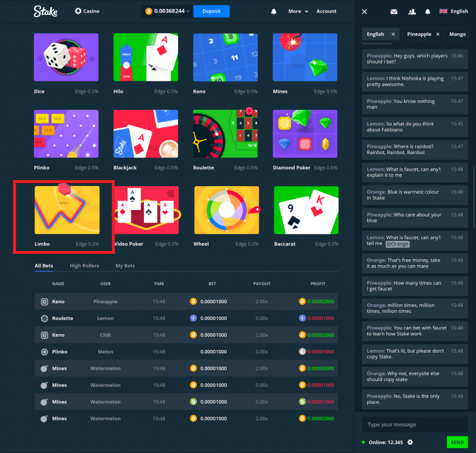The height and width of the screenshot is (453, 476).
Task: Click user Pineapple in bets table
Action: coord(105,301)
